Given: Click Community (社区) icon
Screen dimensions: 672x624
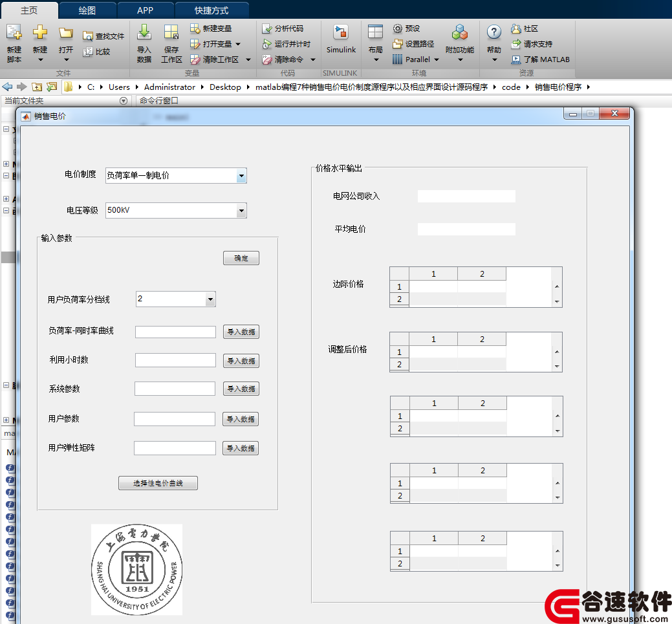Looking at the screenshot, I should (x=515, y=28).
